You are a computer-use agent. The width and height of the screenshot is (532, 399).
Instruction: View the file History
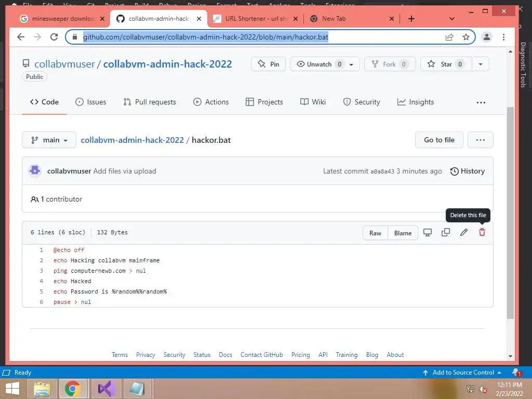(x=468, y=171)
